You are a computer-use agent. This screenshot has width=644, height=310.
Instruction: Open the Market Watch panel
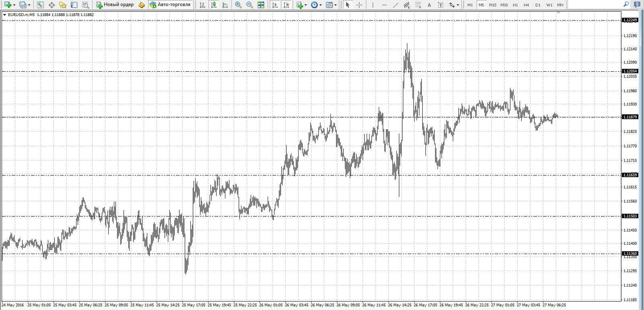pyautogui.click(x=40, y=5)
